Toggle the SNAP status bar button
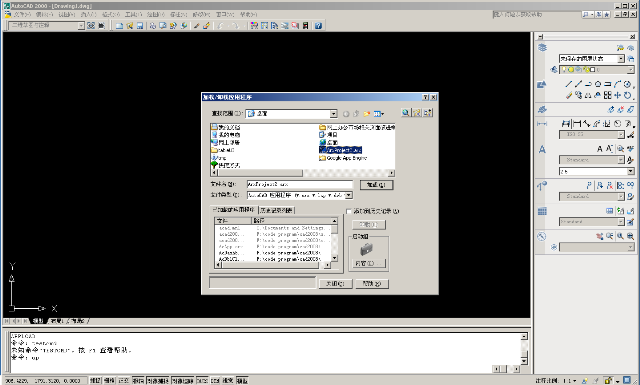Image resolution: width=640 pixels, height=385 pixels. pos(95,381)
